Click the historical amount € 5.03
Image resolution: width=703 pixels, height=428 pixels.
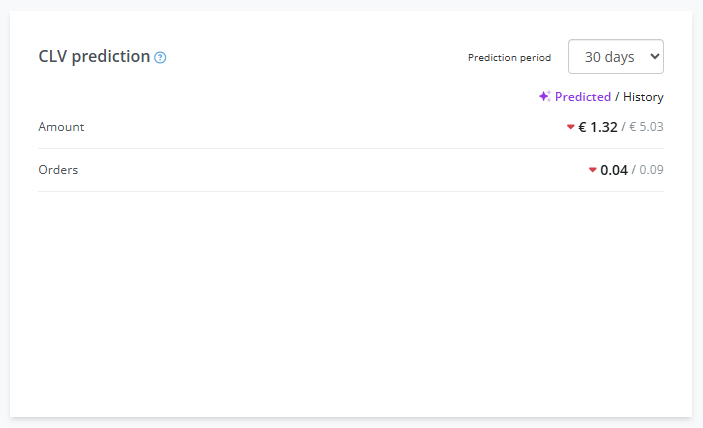click(x=646, y=127)
